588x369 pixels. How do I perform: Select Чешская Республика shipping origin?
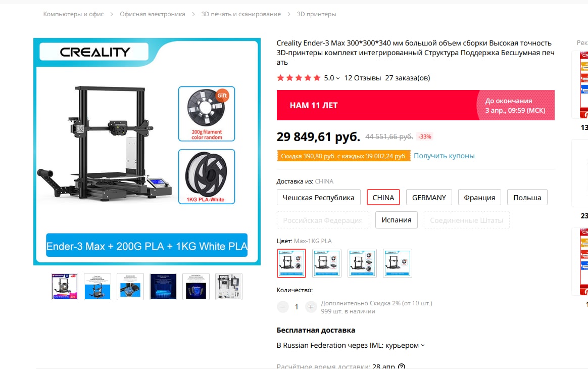(318, 198)
